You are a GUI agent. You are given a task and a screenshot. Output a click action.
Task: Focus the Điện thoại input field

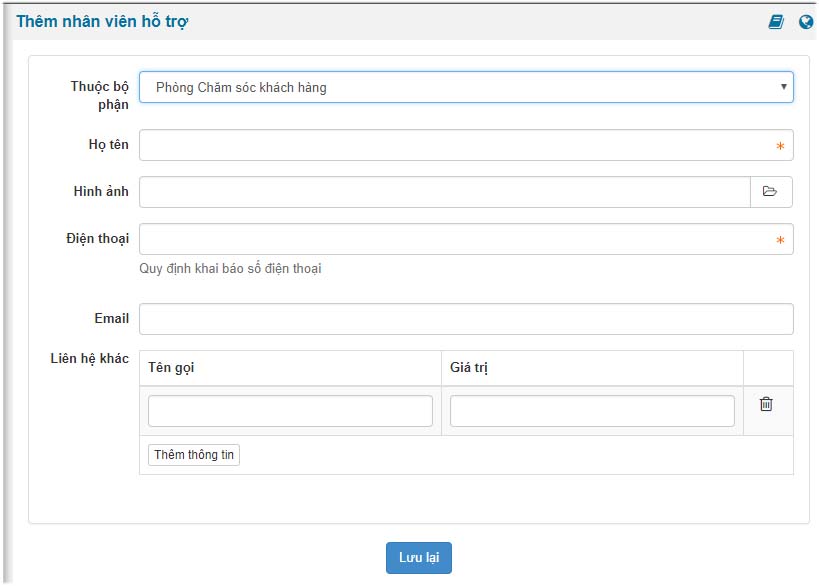[466, 239]
